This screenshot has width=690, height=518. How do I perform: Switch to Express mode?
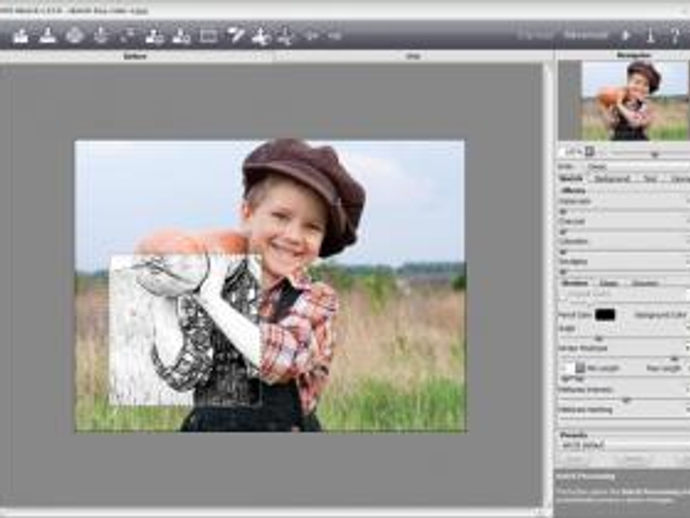pos(534,35)
